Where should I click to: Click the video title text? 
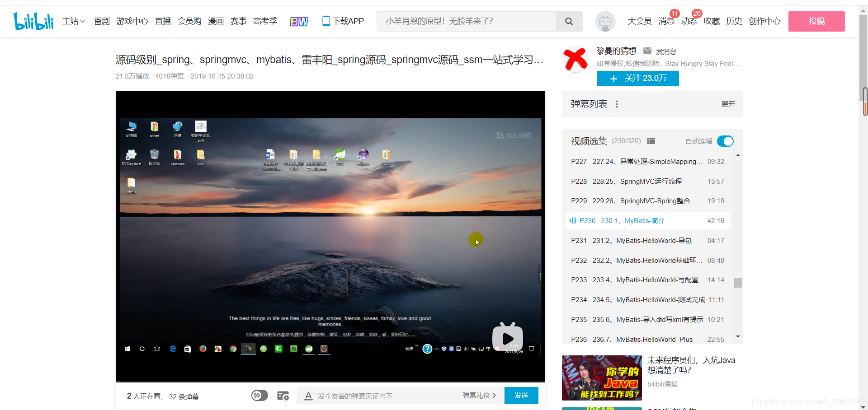pos(330,60)
